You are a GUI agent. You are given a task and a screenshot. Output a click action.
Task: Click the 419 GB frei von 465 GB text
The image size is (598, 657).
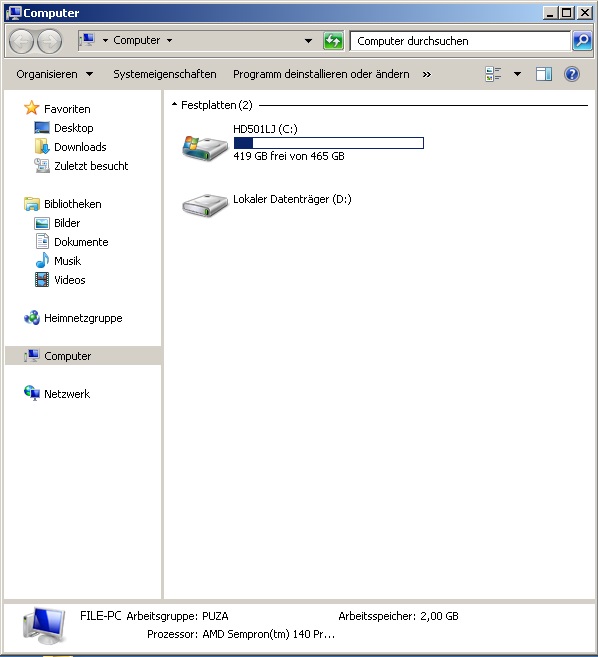click(x=289, y=156)
